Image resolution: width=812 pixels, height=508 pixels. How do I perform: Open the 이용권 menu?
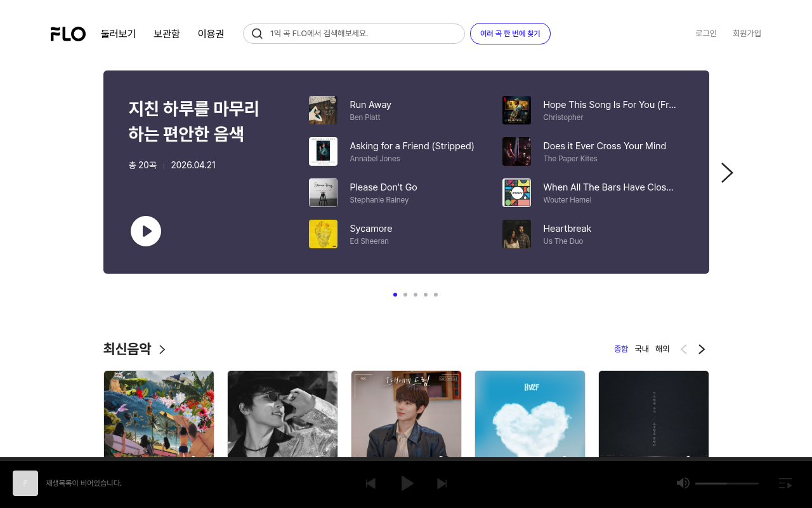[211, 34]
